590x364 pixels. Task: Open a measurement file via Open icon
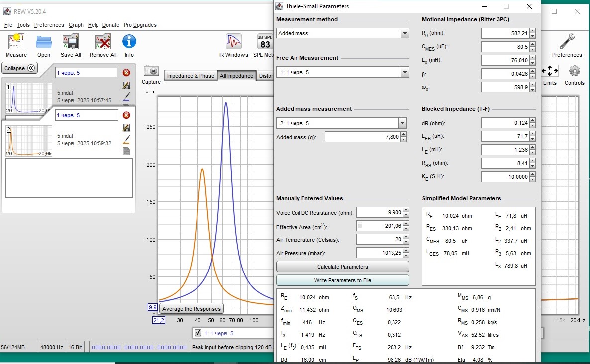pos(44,43)
